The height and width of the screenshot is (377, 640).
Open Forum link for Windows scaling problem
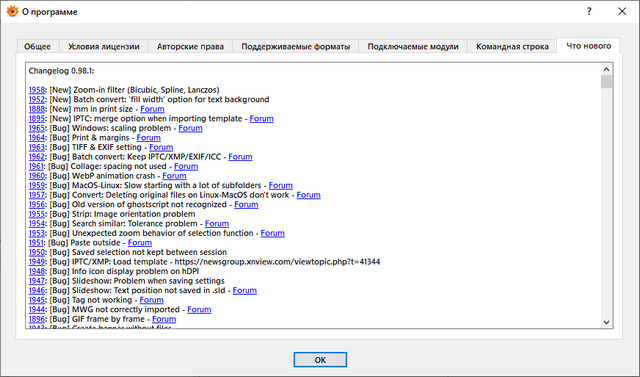[x=190, y=128]
